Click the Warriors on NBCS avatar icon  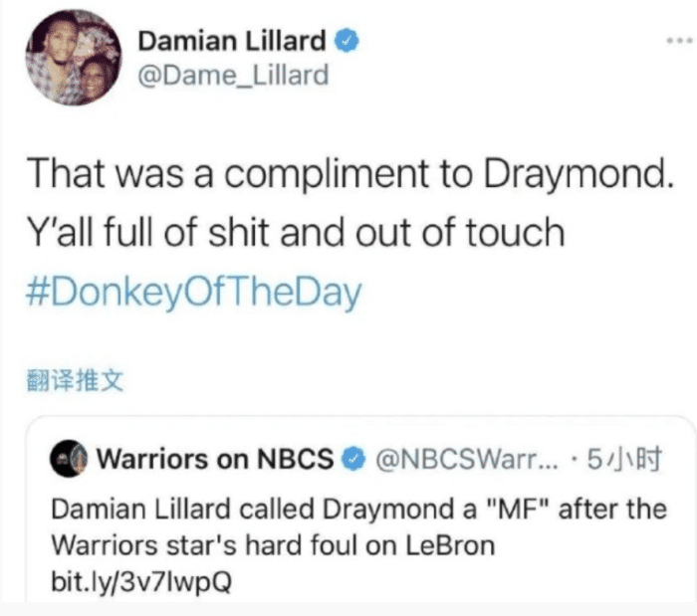[69, 459]
